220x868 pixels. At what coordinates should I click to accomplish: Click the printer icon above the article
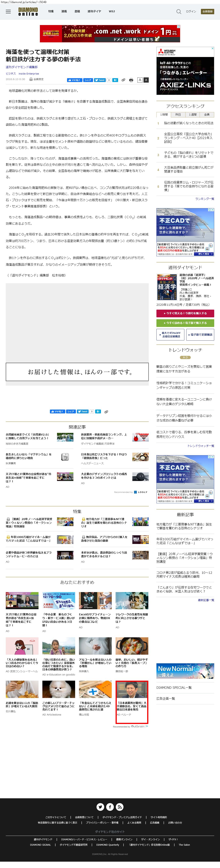(x=131, y=80)
